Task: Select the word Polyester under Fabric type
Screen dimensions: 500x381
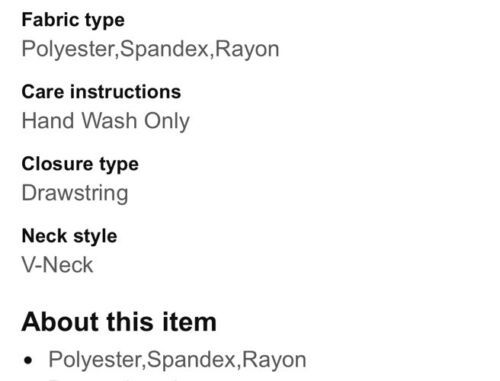Action: click(68, 49)
